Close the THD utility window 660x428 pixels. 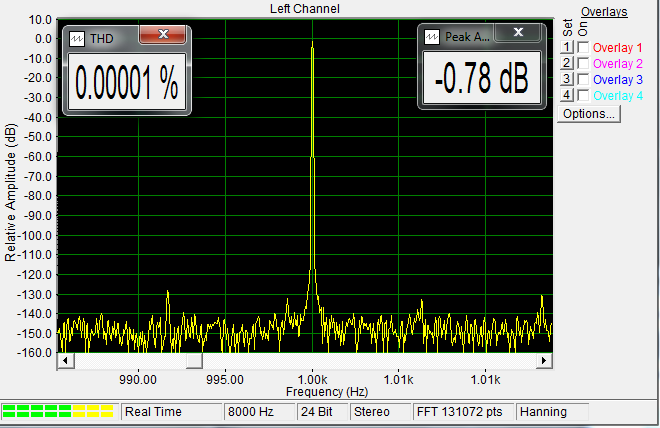pyautogui.click(x=162, y=34)
